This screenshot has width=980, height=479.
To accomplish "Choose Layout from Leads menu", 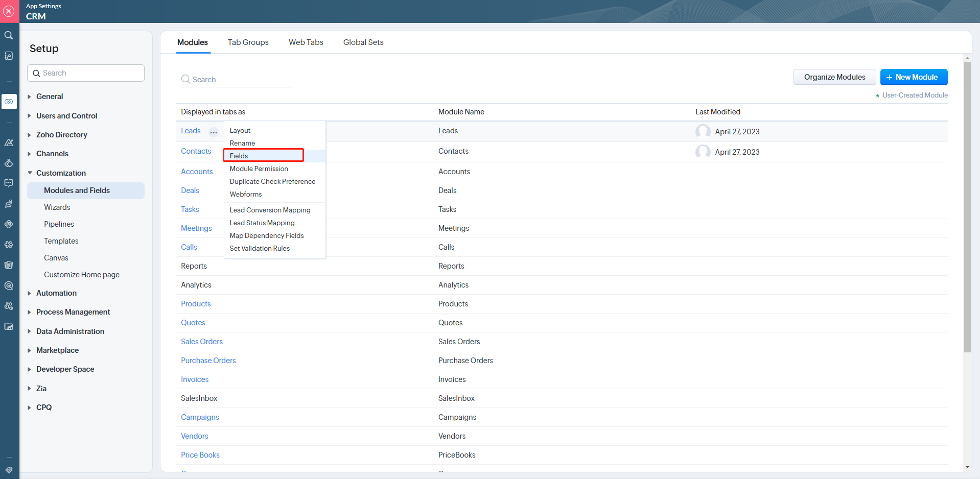I will pyautogui.click(x=240, y=131).
